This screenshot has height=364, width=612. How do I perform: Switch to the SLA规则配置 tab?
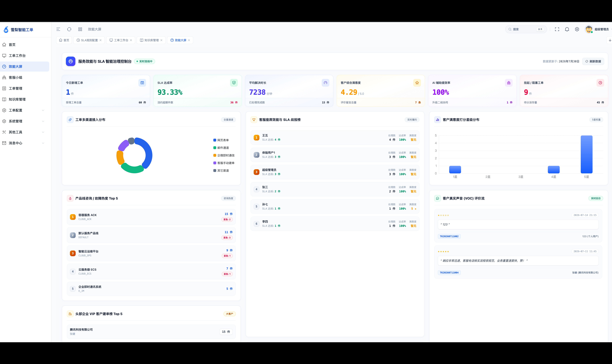(x=89, y=40)
